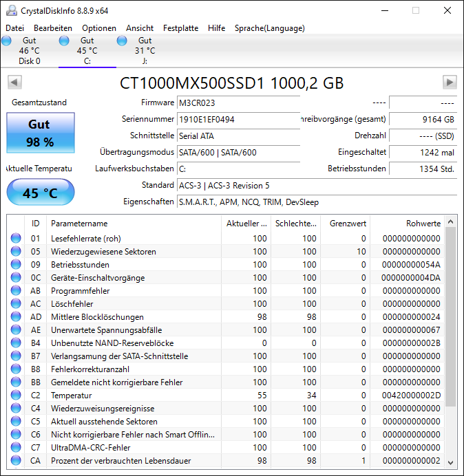Go to previous disk with left arrow

click(x=14, y=82)
